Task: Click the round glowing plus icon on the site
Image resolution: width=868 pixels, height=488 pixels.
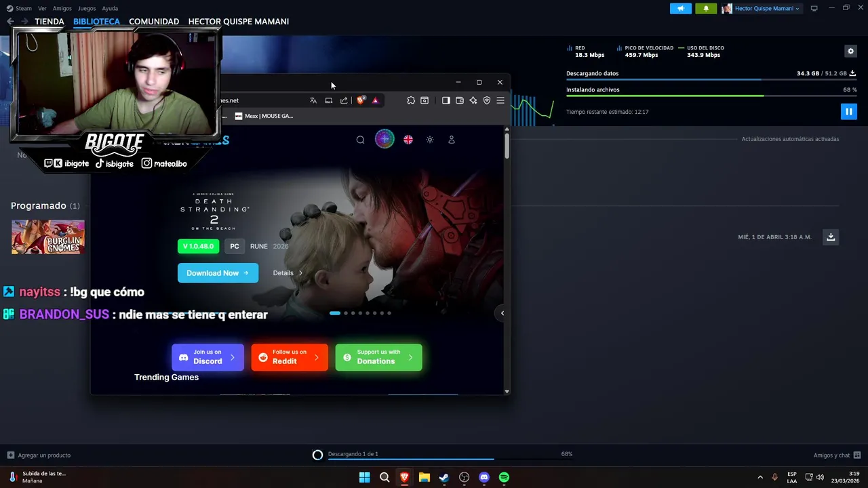Action: coord(384,140)
